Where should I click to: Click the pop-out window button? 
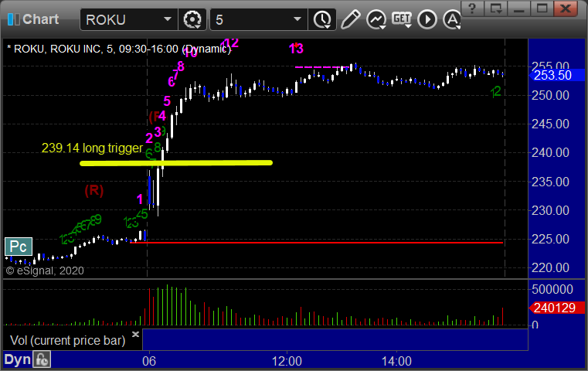pyautogui.click(x=496, y=8)
